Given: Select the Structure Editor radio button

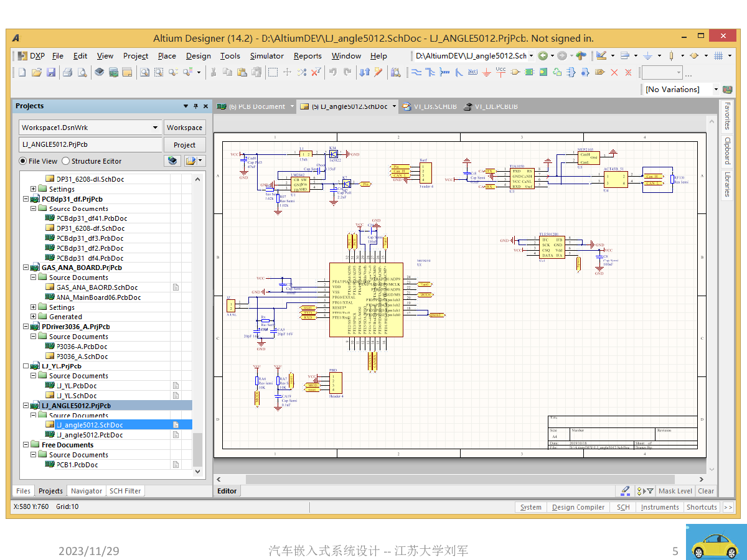Looking at the screenshot, I should pyautogui.click(x=65, y=161).
